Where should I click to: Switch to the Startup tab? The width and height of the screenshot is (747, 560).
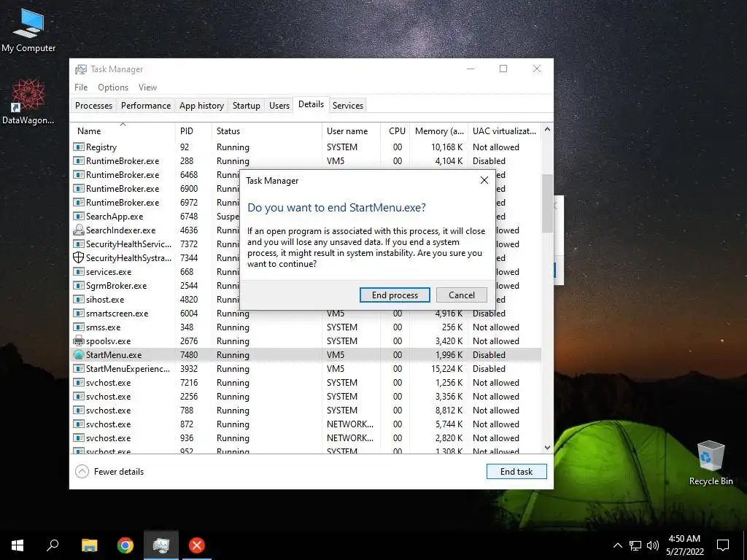coord(247,106)
